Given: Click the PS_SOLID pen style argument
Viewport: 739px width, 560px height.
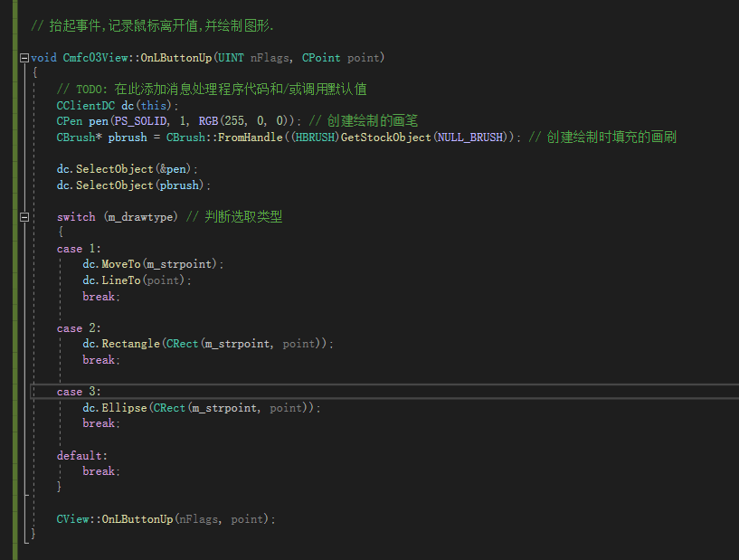Looking at the screenshot, I should 140,120.
